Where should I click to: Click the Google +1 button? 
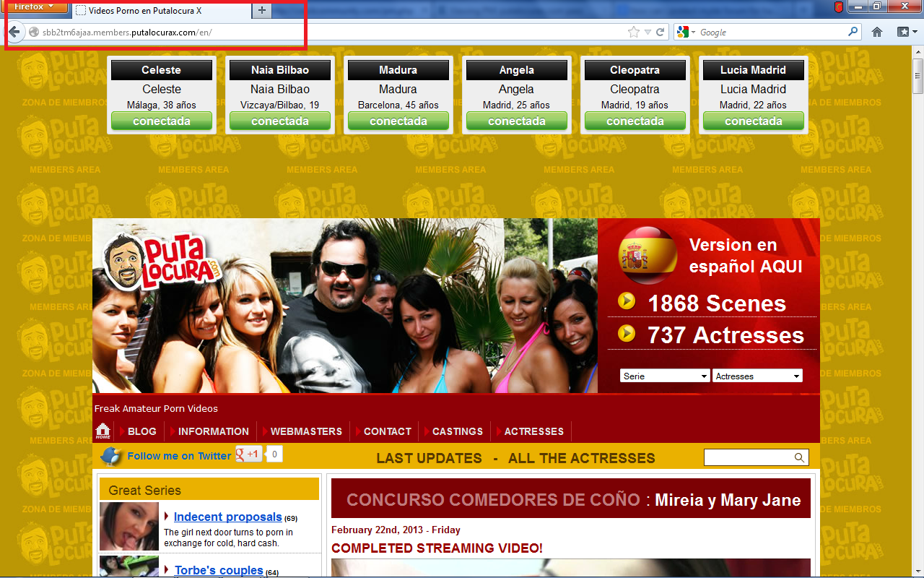(249, 454)
